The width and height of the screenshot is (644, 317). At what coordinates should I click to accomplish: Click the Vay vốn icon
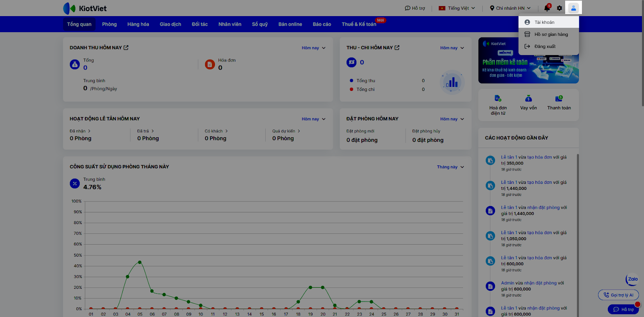[528, 99]
